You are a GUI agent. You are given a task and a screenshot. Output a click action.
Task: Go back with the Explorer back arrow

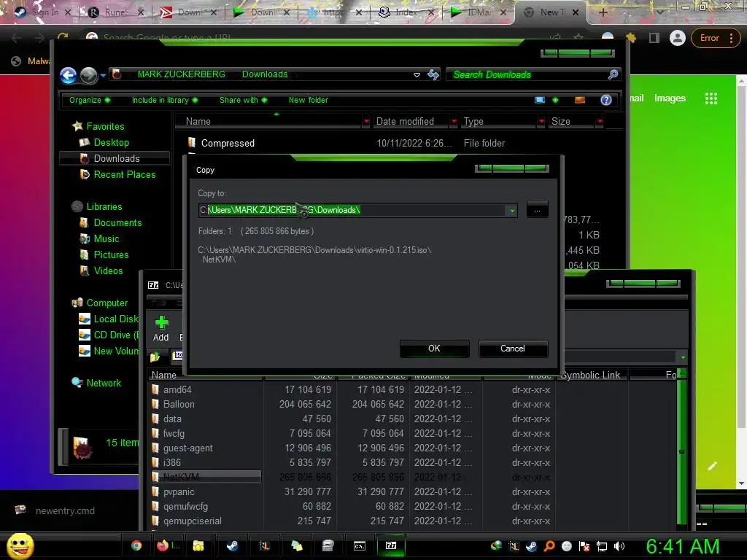click(68, 75)
